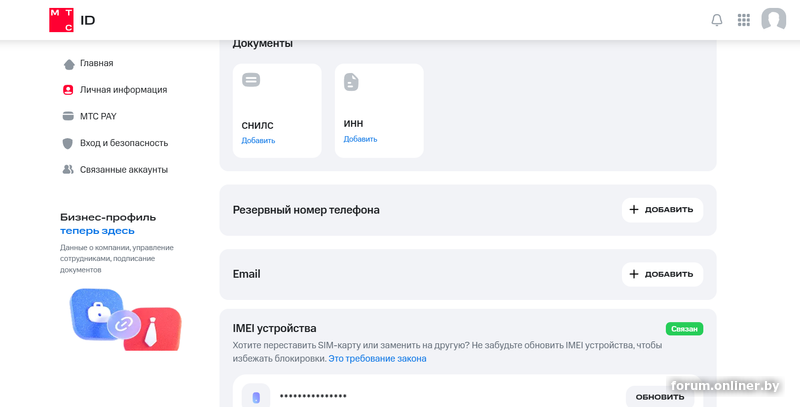
Task: Go to Главная section
Action: (96, 63)
